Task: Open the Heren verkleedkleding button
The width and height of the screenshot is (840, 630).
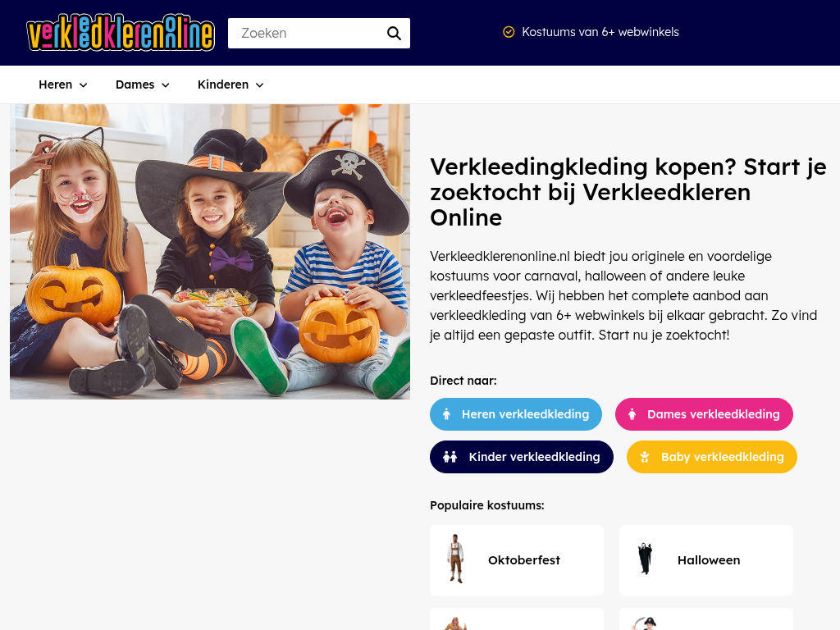Action: click(516, 414)
